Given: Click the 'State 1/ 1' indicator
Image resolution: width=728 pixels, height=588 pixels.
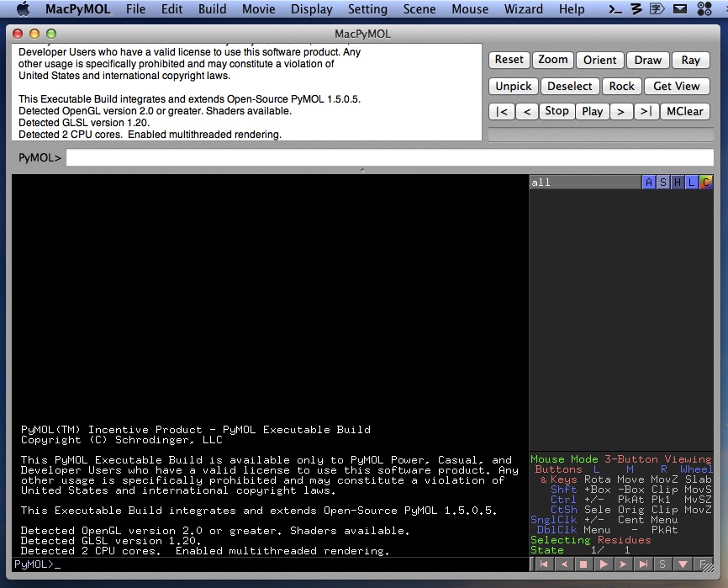Looking at the screenshot, I should (580, 550).
